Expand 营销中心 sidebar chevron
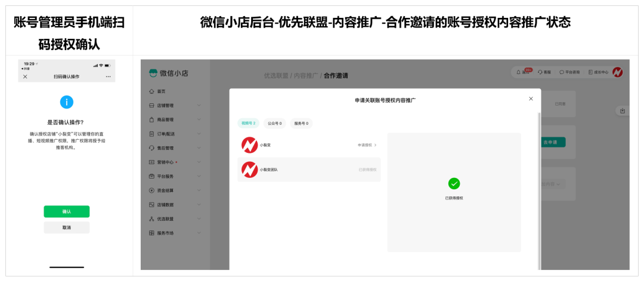Image resolution: width=644 pixels, height=283 pixels. tap(199, 162)
